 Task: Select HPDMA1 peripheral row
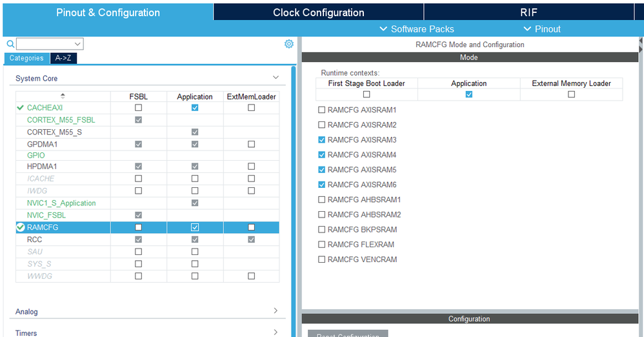(42, 167)
